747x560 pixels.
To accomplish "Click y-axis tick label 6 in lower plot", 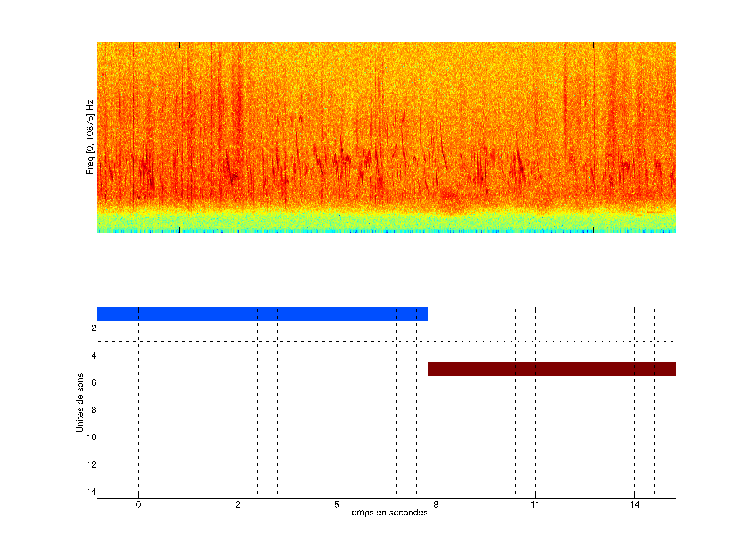I will click(x=94, y=382).
